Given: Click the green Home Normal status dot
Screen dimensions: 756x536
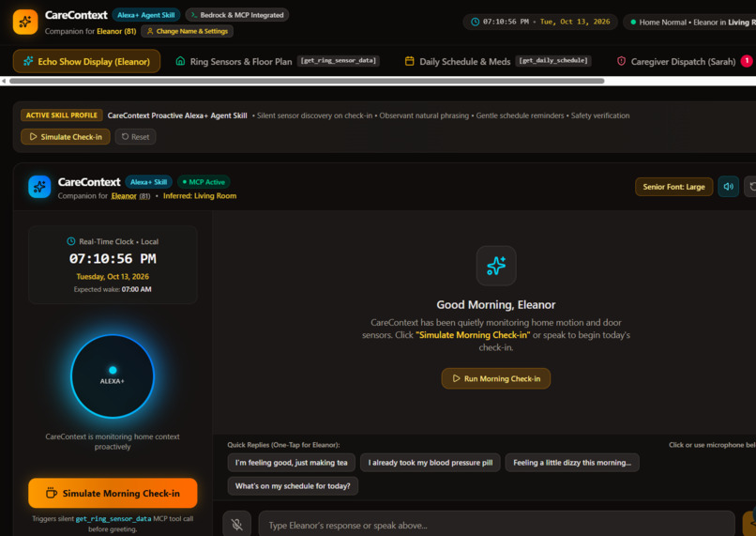Looking at the screenshot, I should point(633,23).
